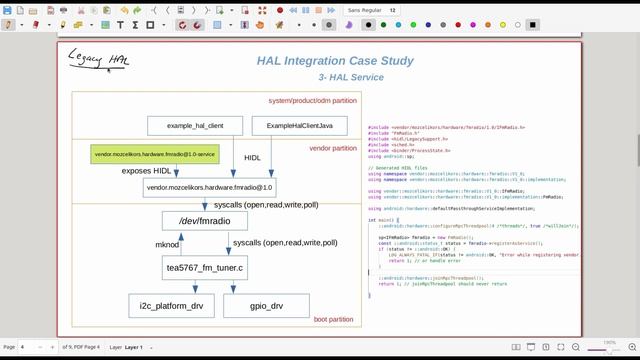Open the insert page type dropdown

point(232,10)
